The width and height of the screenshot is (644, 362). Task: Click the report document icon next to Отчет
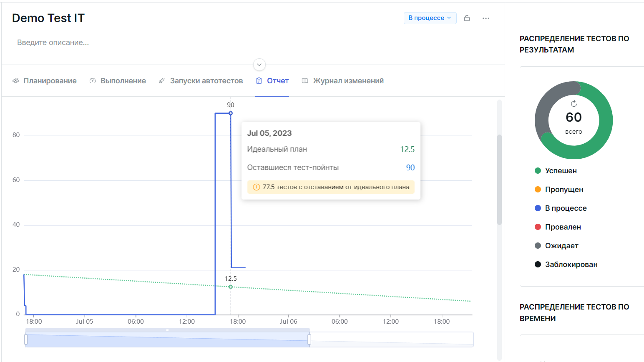[x=259, y=80]
